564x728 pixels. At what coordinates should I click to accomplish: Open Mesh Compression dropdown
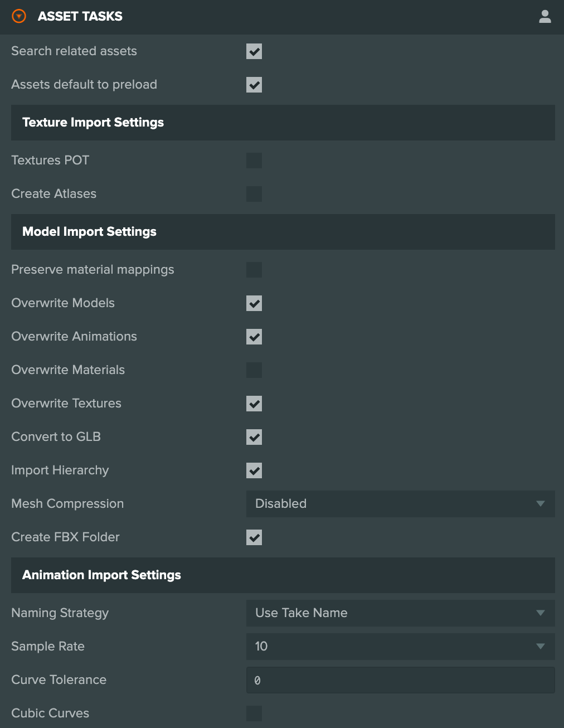click(401, 504)
